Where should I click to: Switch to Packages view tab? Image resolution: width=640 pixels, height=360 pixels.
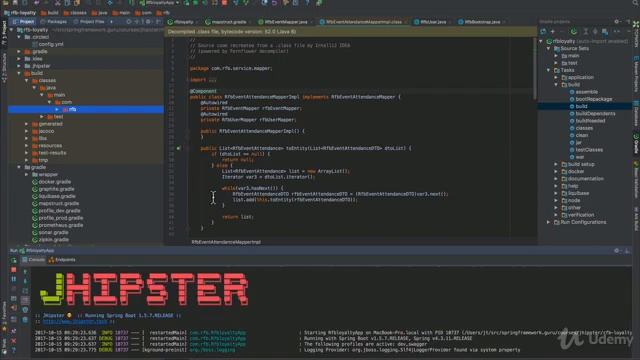pyautogui.click(x=54, y=22)
